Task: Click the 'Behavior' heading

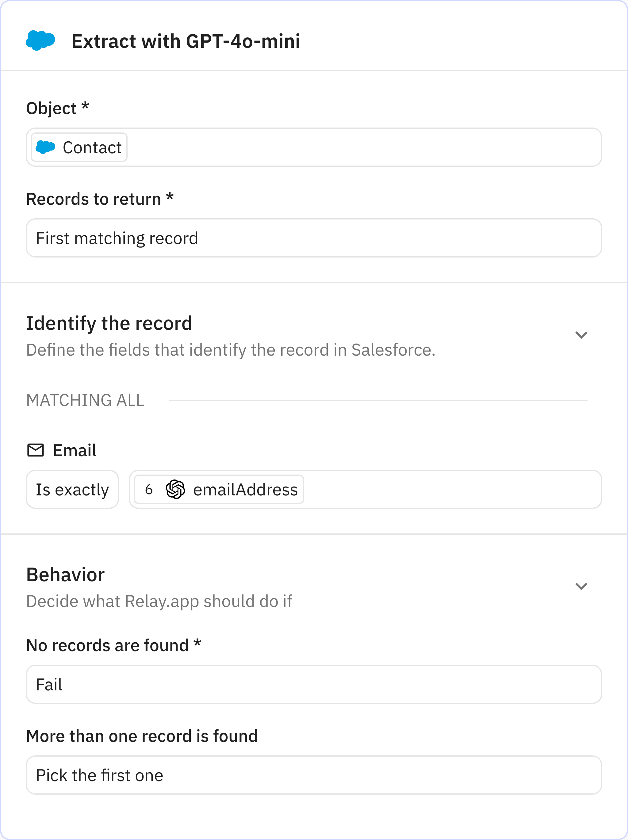Action: click(65, 575)
